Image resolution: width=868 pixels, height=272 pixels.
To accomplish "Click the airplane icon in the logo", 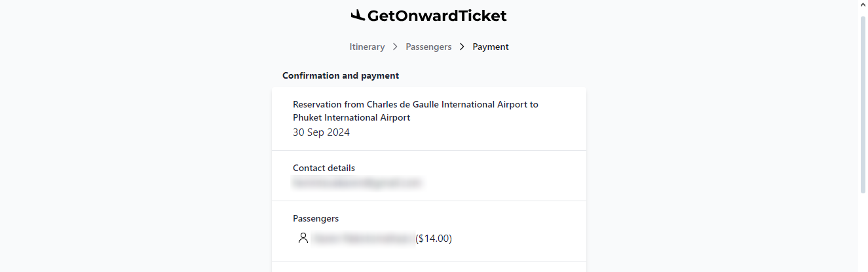I will (x=358, y=16).
